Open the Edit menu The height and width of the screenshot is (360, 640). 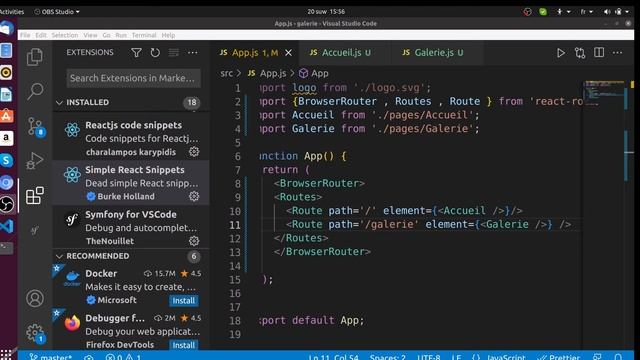[x=41, y=35]
